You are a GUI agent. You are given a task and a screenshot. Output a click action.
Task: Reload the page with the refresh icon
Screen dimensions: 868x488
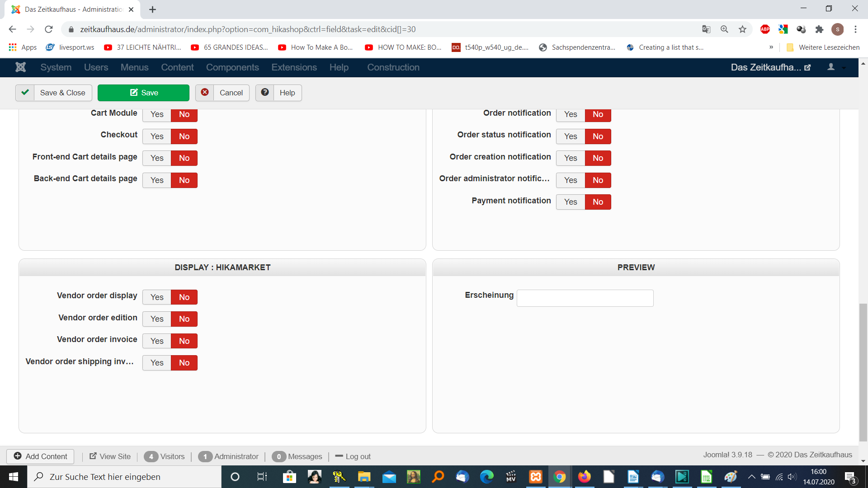[49, 29]
